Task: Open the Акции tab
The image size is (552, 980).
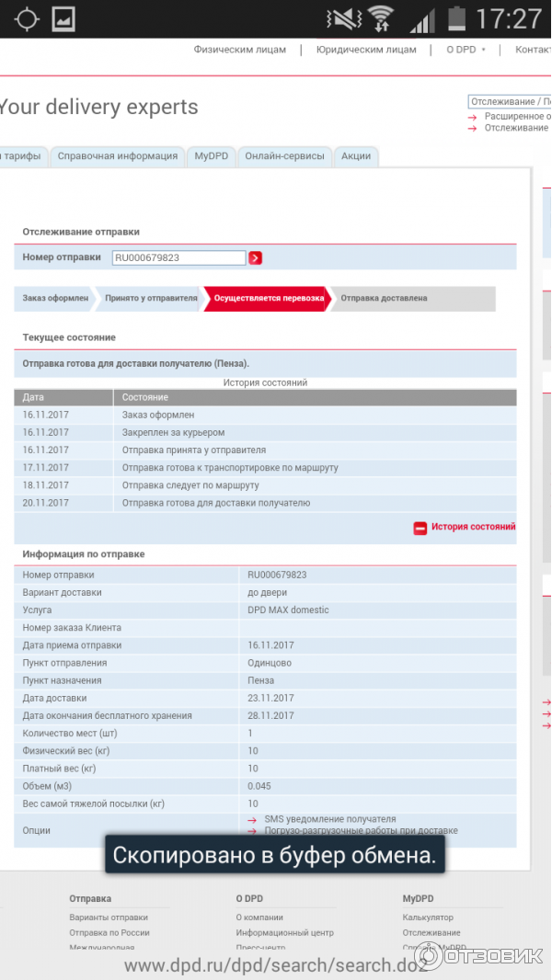Action: (356, 156)
